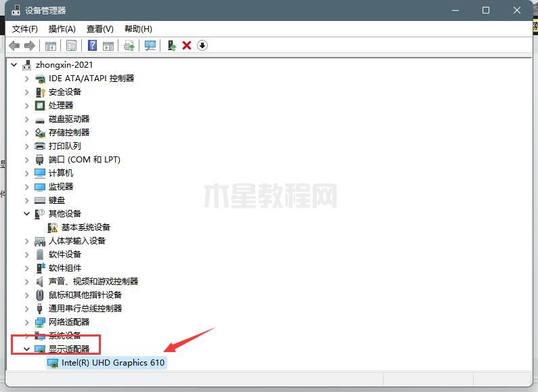
Task: Expand the 处理器 category
Action: tap(27, 106)
